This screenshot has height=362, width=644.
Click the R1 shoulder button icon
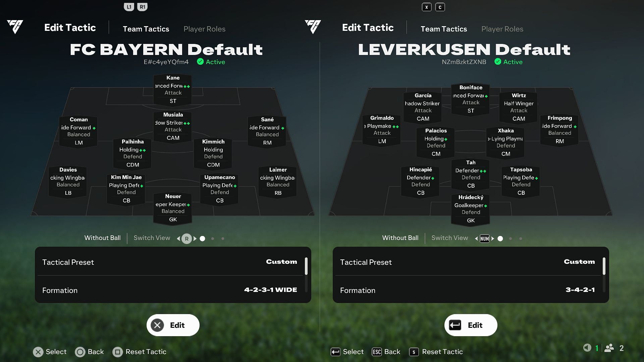pyautogui.click(x=143, y=7)
